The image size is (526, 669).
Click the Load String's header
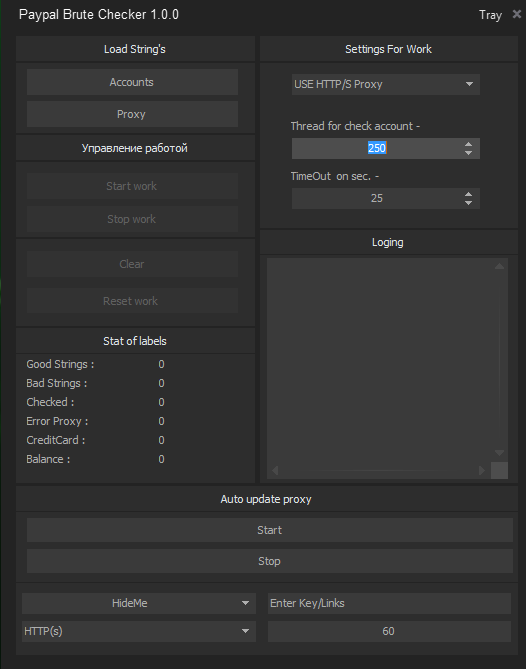click(x=135, y=49)
